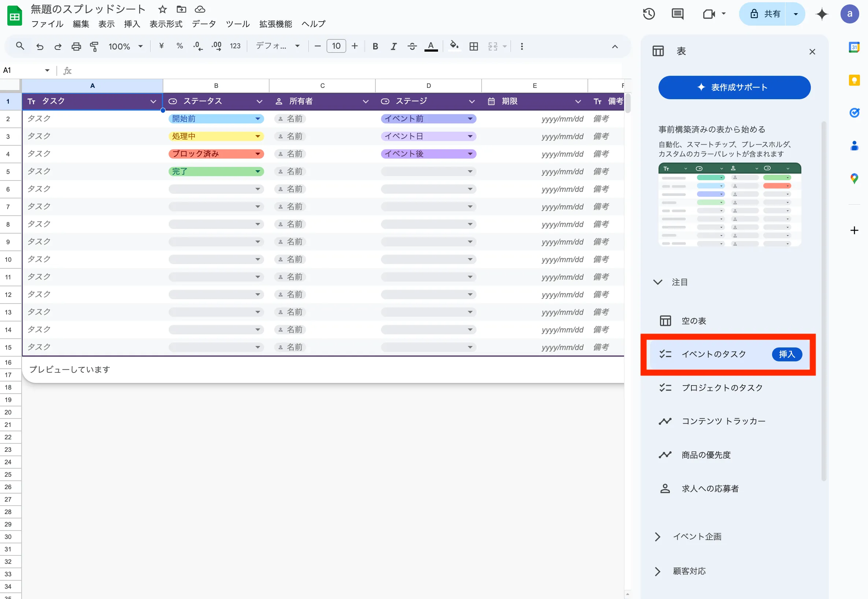This screenshot has height=599, width=868.
Task: Open version history clock icon
Action: [x=649, y=14]
